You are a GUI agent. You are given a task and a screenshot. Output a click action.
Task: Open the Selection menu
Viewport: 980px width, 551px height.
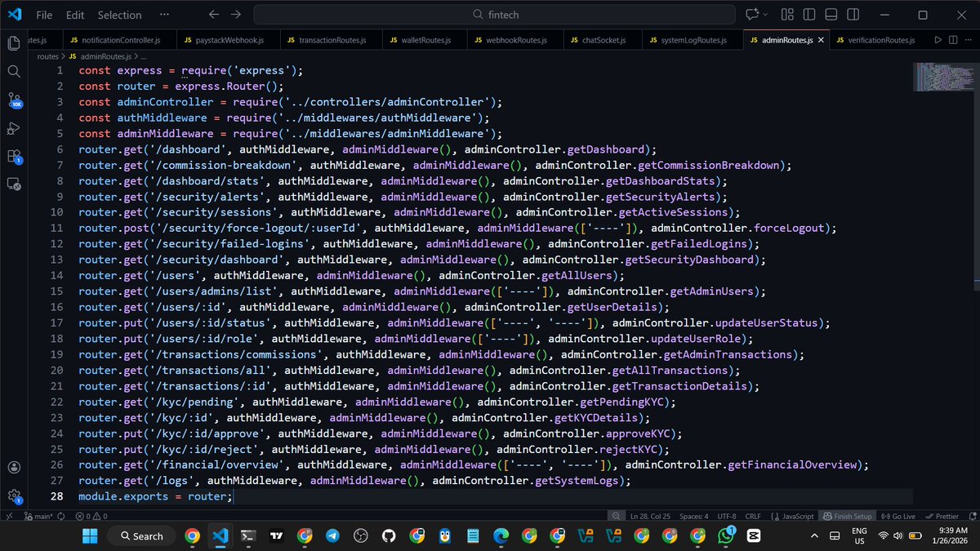tap(119, 15)
